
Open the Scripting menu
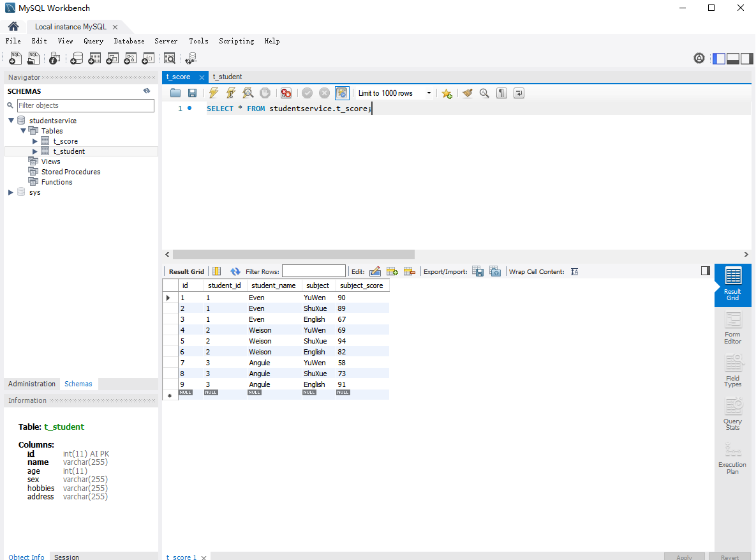pyautogui.click(x=236, y=41)
